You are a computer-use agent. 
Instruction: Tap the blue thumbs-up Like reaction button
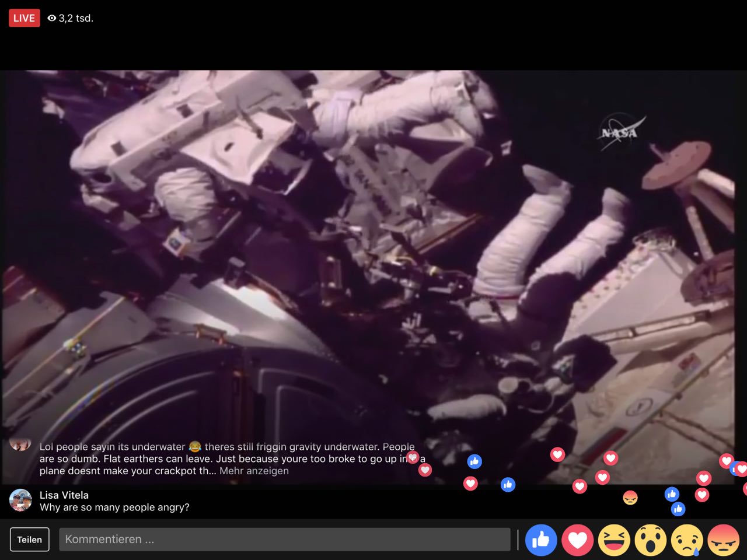coord(541,540)
